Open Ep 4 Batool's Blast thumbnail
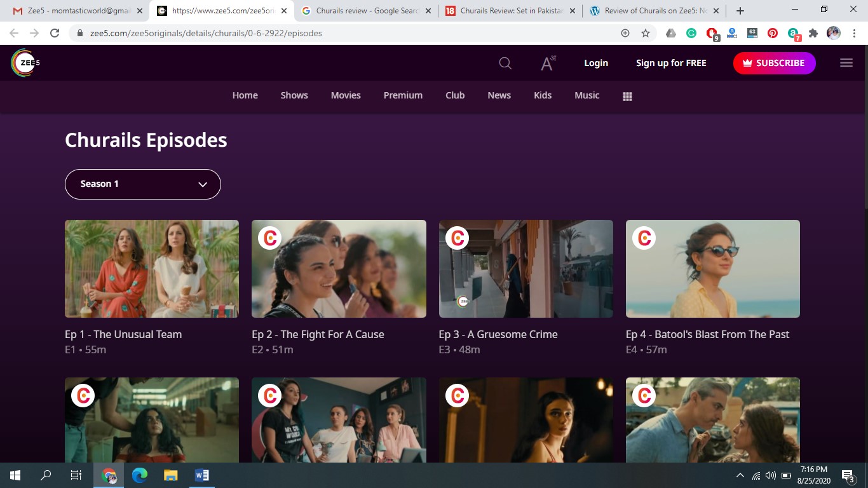 pos(713,269)
